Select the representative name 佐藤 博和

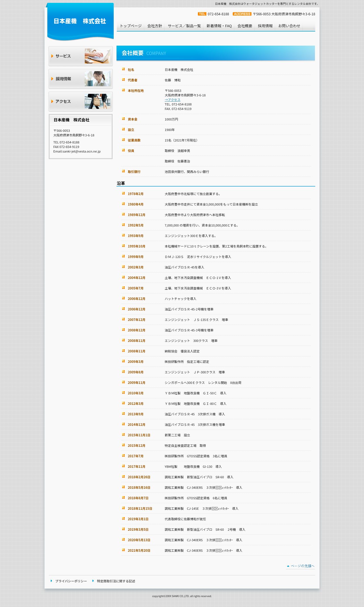pyautogui.click(x=173, y=80)
